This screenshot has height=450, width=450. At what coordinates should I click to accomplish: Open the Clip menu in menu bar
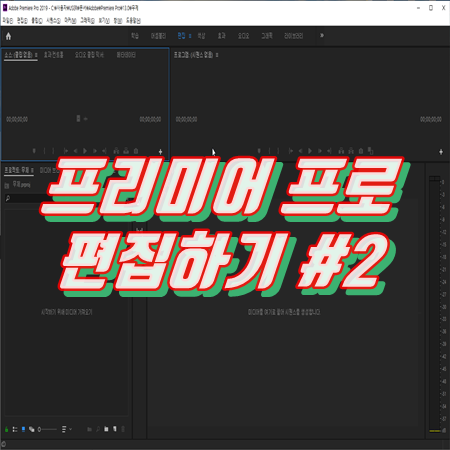[x=37, y=21]
